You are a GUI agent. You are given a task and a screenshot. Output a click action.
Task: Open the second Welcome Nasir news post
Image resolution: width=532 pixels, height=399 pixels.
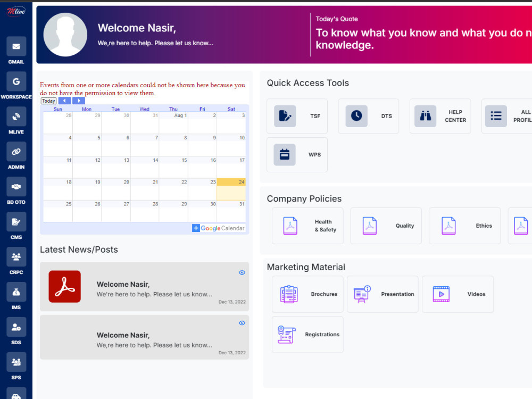pyautogui.click(x=145, y=337)
